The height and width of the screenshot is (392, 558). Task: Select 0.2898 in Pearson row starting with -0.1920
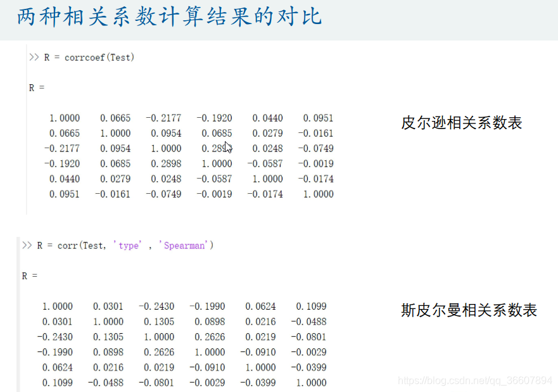coord(166,163)
